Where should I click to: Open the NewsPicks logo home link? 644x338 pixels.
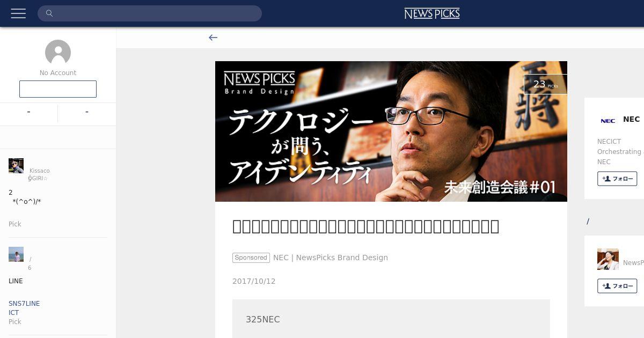pyautogui.click(x=432, y=13)
